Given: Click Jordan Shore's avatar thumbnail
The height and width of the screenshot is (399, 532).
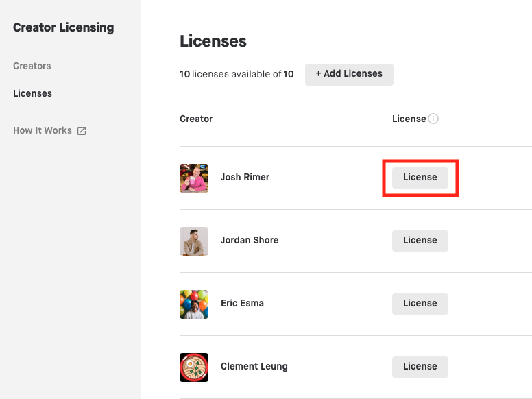Looking at the screenshot, I should click(194, 241).
